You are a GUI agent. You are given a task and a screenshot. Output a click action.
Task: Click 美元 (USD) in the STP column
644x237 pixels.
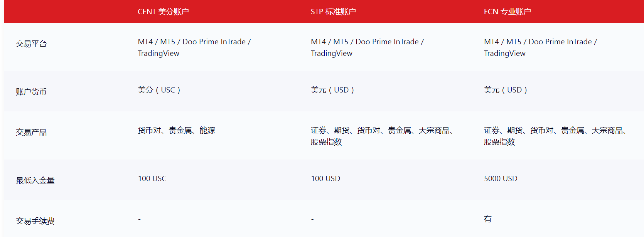pos(332,90)
